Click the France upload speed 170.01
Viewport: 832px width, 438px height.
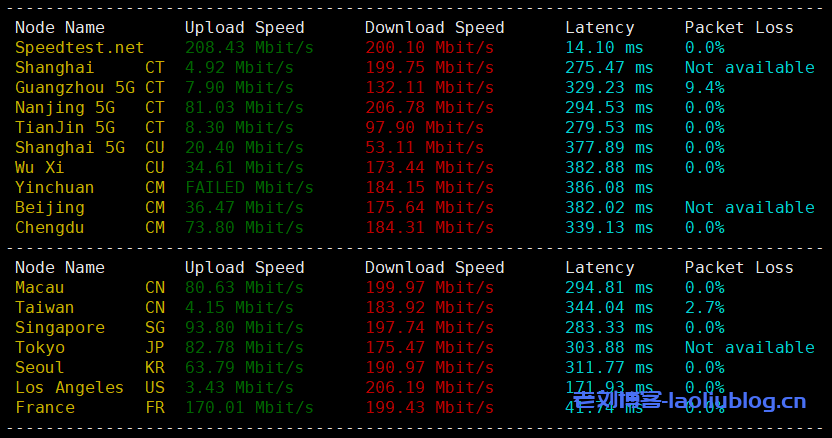[249, 408]
